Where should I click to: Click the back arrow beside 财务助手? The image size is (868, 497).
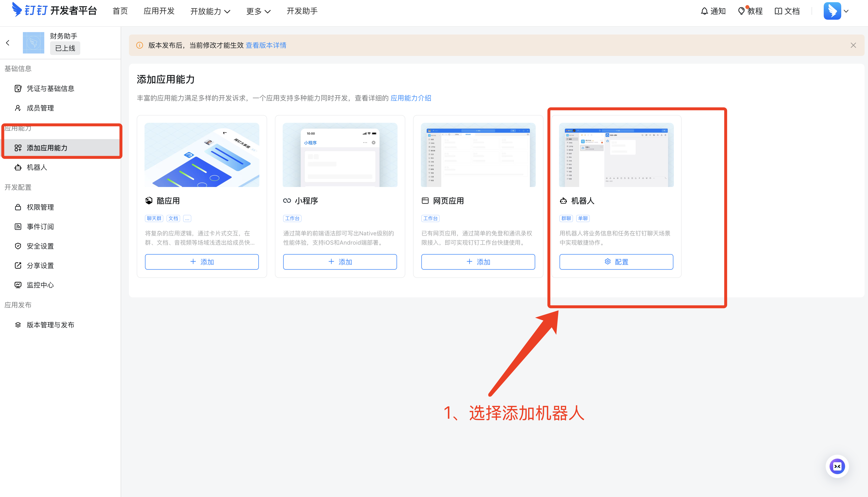(8, 43)
